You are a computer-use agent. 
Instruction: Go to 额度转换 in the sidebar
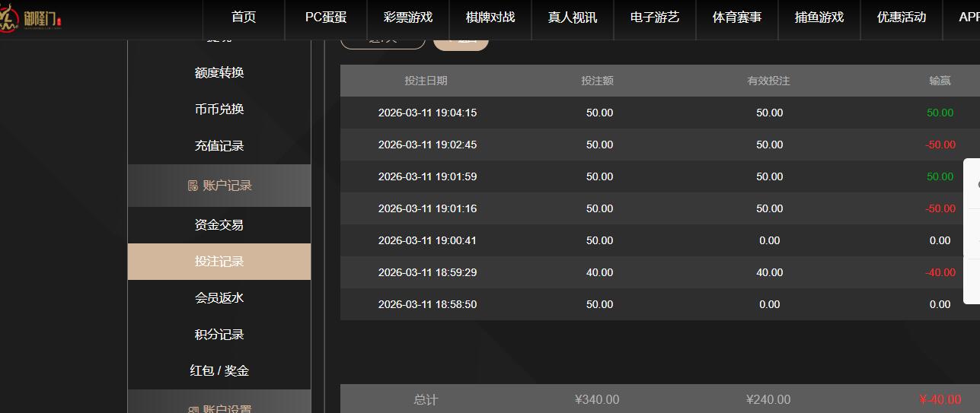[219, 73]
